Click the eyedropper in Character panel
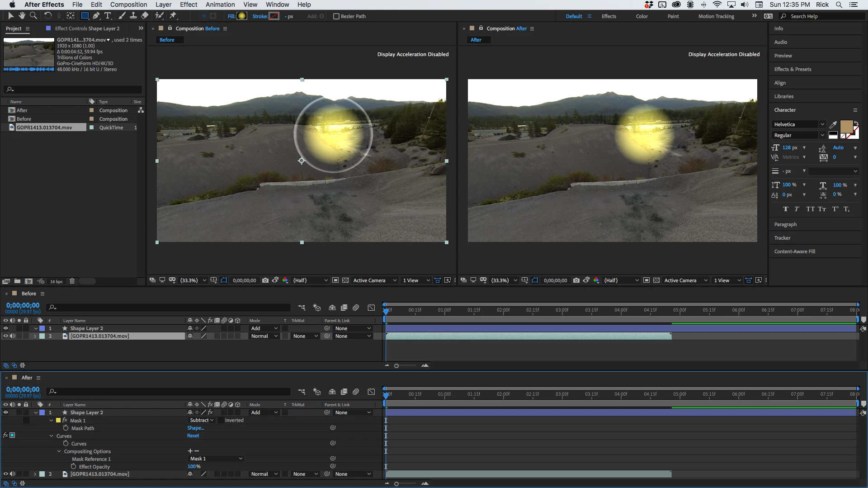Image resolution: width=868 pixels, height=488 pixels. pos(833,124)
